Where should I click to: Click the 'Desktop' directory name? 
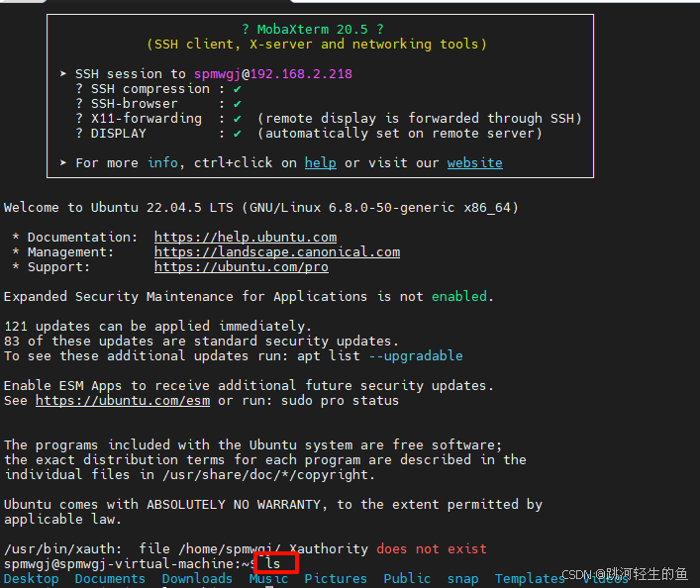pos(32,579)
